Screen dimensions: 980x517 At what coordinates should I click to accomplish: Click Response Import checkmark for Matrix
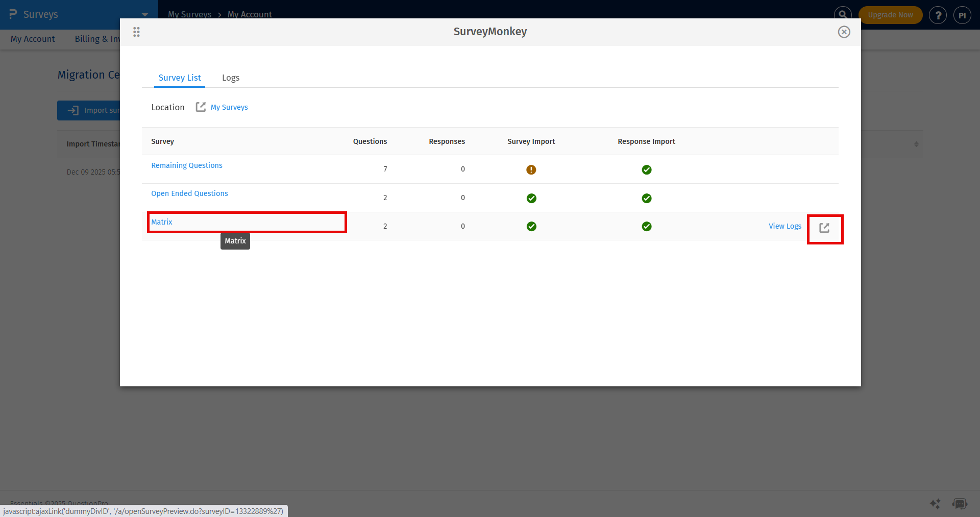(x=646, y=227)
